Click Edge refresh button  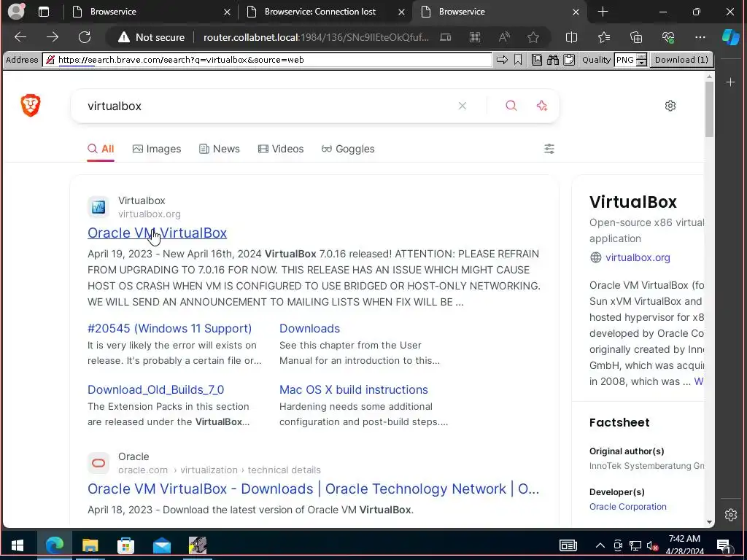point(85,37)
